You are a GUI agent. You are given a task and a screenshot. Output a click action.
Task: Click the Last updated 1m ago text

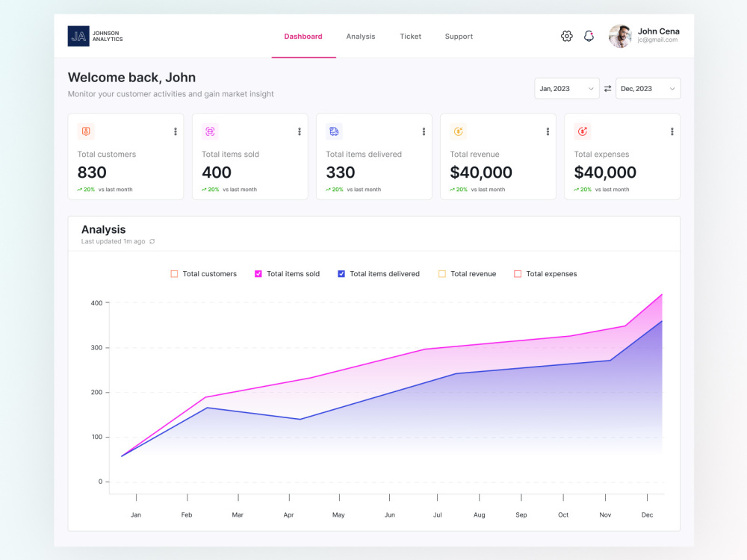click(113, 241)
